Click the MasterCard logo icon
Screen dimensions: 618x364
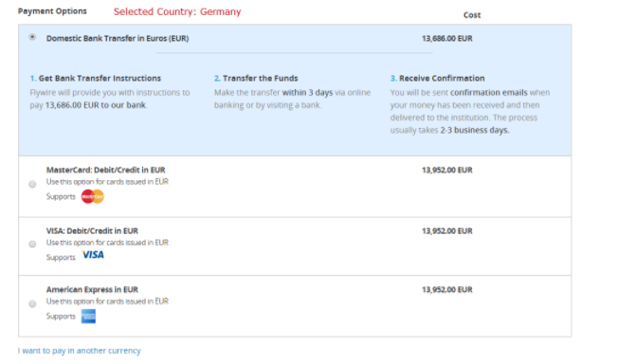coord(93,196)
